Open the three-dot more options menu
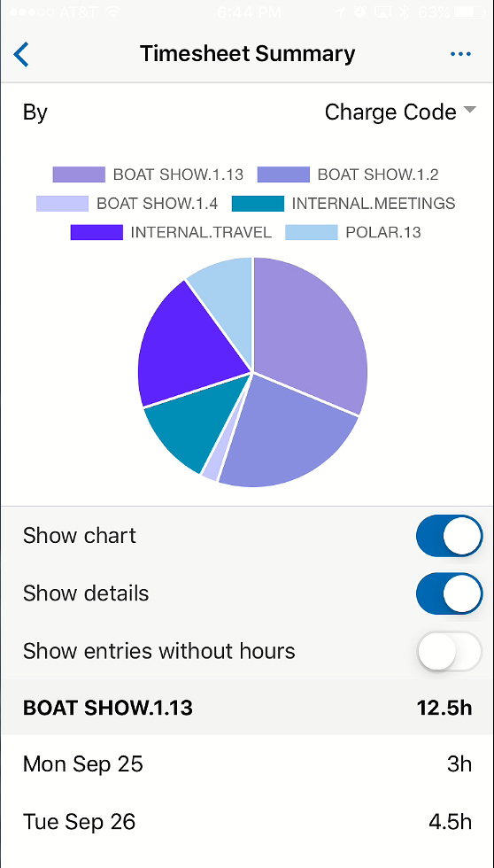494x868 pixels. point(460,54)
